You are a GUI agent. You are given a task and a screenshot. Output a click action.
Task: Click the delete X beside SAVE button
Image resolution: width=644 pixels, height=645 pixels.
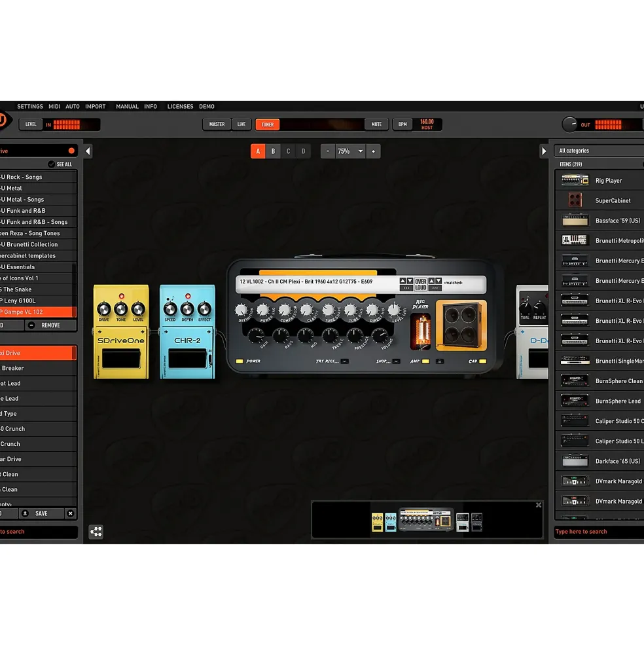tap(70, 513)
